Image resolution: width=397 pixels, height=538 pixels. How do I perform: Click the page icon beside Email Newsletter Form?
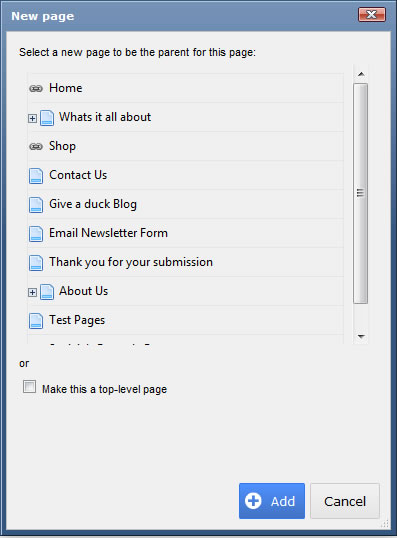[36, 234]
